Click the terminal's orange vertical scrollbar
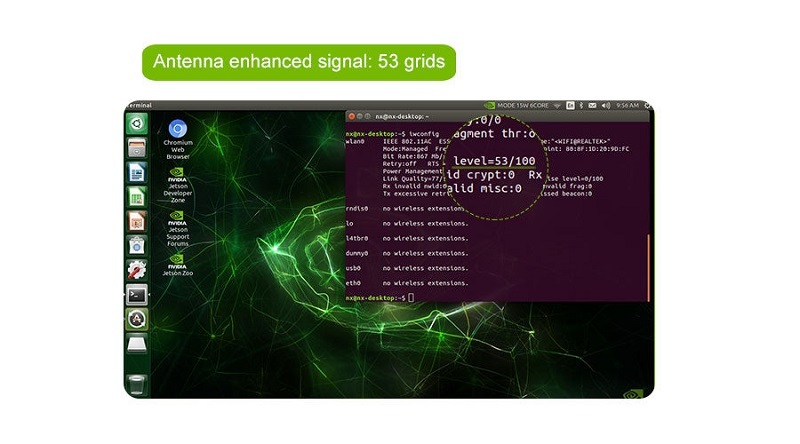This screenshot has height=444, width=800. click(648, 267)
